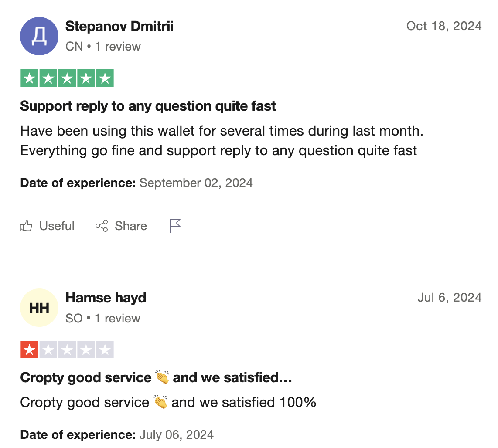498x448 pixels.
Task: Click Hamse's SO 1 review info
Action: click(103, 318)
